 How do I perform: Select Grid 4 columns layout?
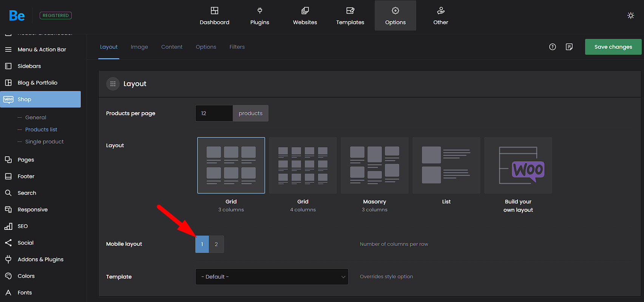tap(303, 165)
